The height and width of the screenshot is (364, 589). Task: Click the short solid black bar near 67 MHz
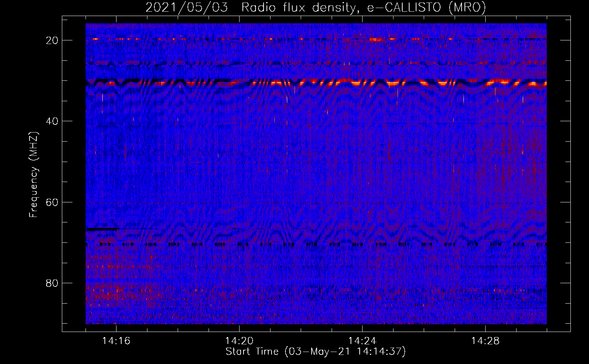[x=102, y=229]
